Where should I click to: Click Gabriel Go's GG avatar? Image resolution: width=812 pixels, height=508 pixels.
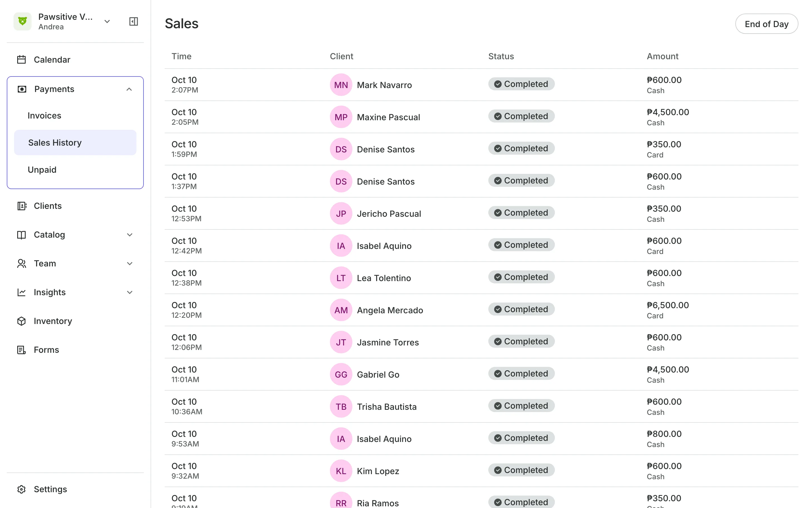pos(341,374)
